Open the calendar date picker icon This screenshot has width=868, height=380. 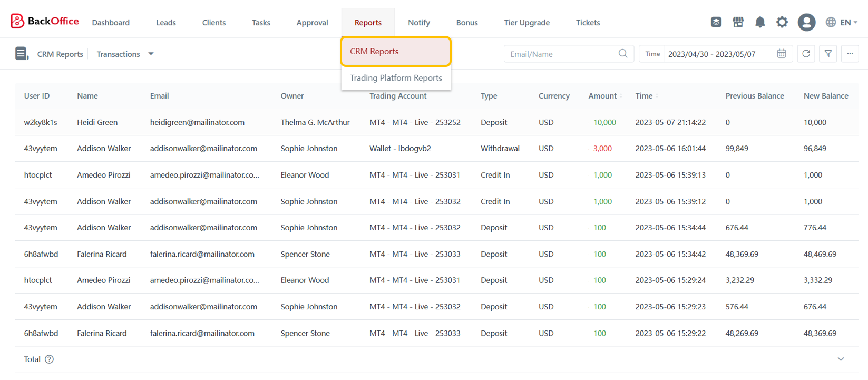point(781,54)
